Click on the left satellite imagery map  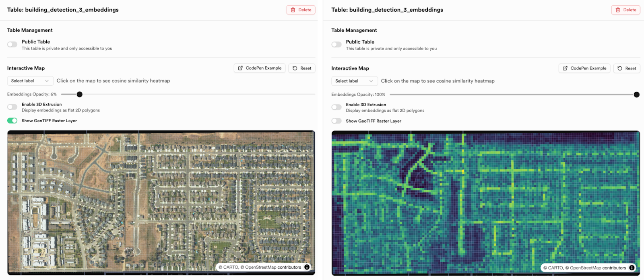click(161, 202)
